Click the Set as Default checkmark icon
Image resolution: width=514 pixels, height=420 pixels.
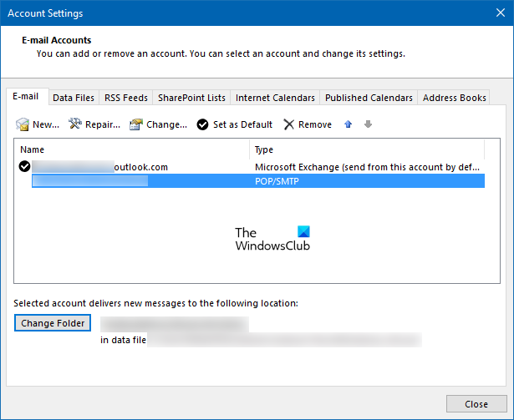(x=203, y=124)
